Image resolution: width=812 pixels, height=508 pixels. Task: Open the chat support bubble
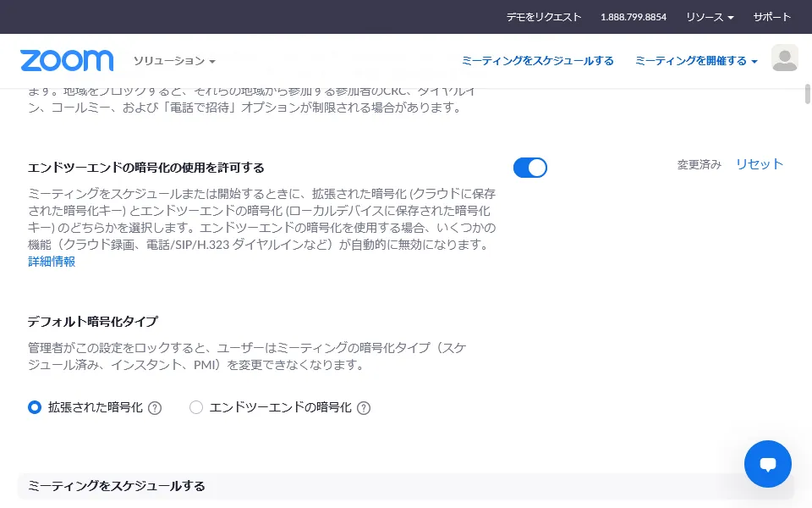(x=767, y=464)
